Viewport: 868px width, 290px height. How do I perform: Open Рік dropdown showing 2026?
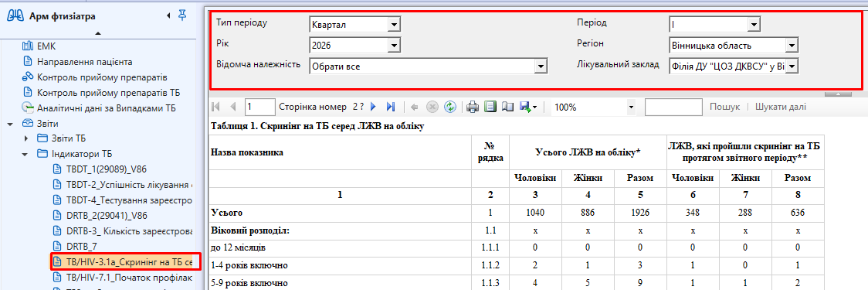(x=394, y=46)
